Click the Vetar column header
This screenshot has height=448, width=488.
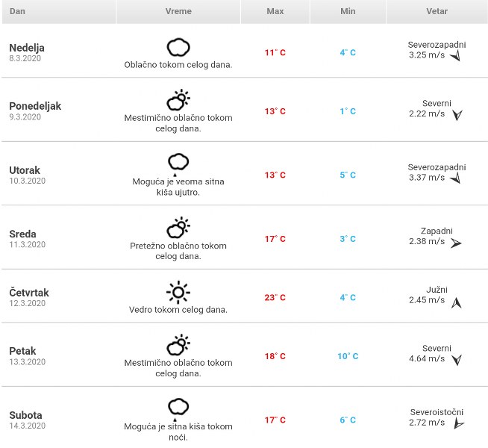pyautogui.click(x=437, y=11)
